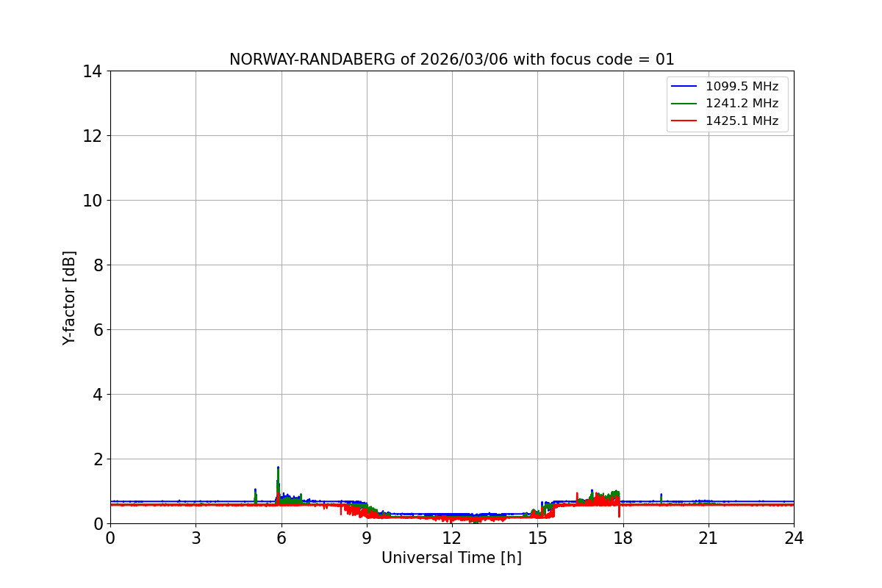Click the y-axis tick label 14
Screen dimensions: 882x588
[92, 71]
